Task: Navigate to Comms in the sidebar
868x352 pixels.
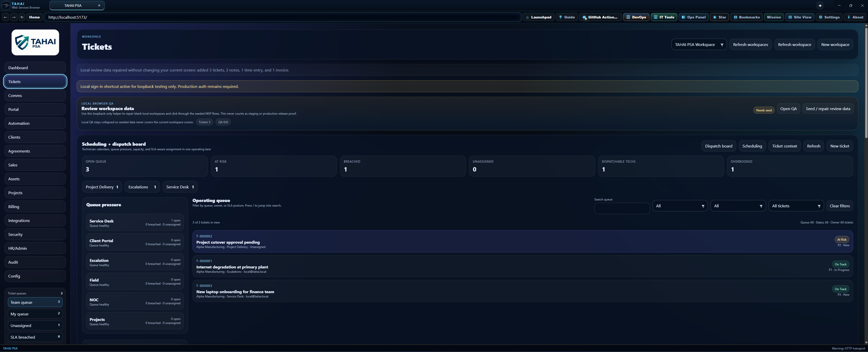Action: coord(35,95)
